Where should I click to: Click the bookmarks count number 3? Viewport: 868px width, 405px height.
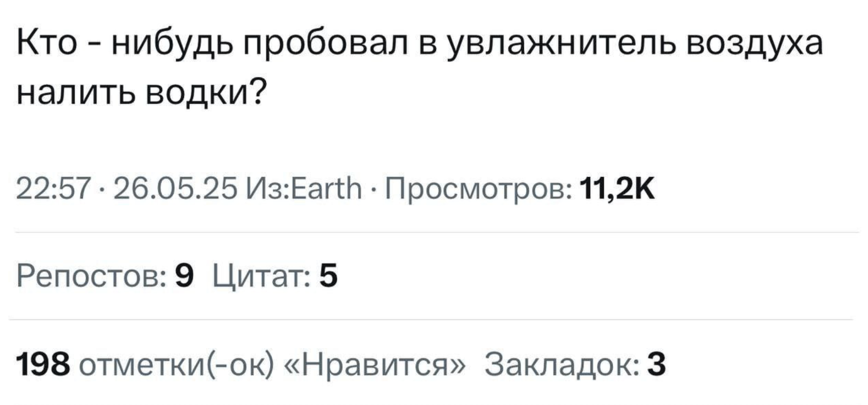click(656, 365)
